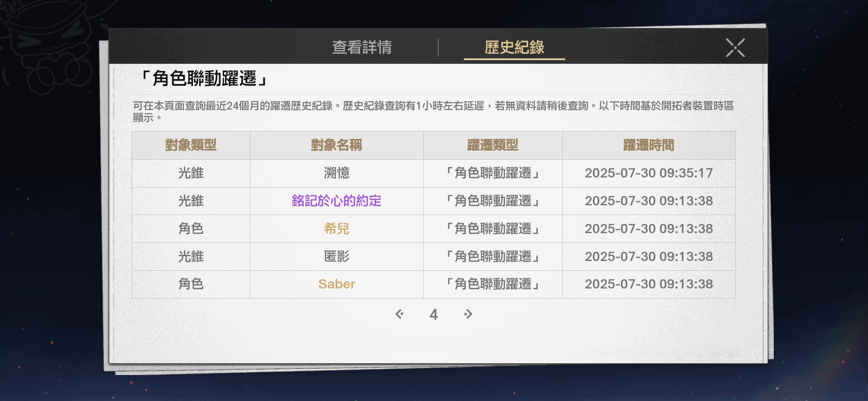The image size is (868, 401).
Task: Select the 歷史紀錄 tab
Action: tap(514, 48)
